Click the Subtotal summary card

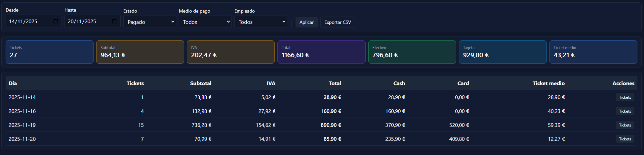coord(140,52)
